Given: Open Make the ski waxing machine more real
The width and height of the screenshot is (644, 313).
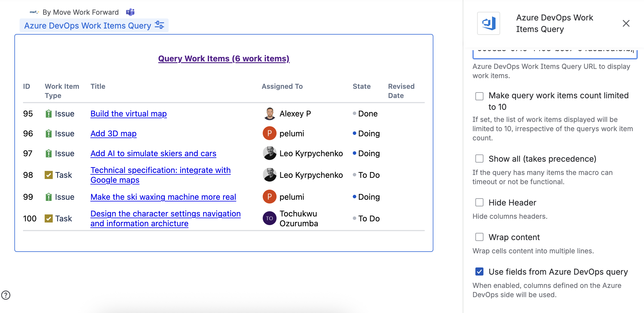Looking at the screenshot, I should coord(163,197).
